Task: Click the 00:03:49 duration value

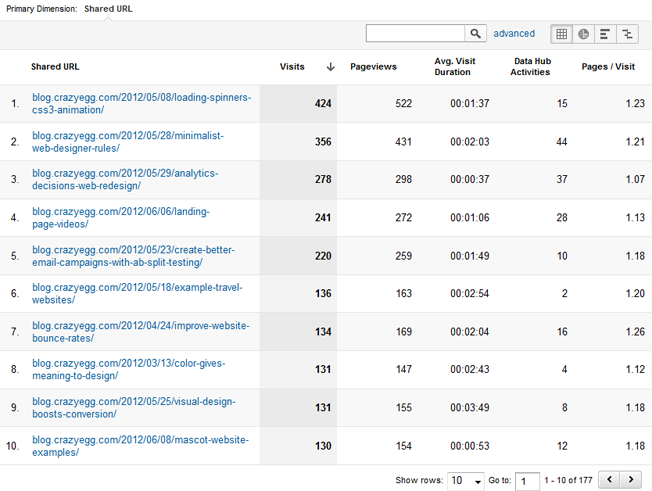Action: [469, 407]
